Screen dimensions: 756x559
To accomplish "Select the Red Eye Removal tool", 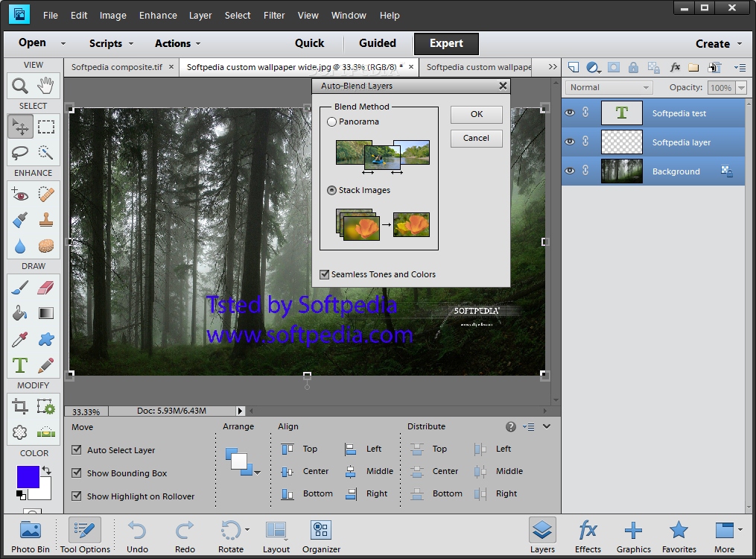I will point(20,195).
